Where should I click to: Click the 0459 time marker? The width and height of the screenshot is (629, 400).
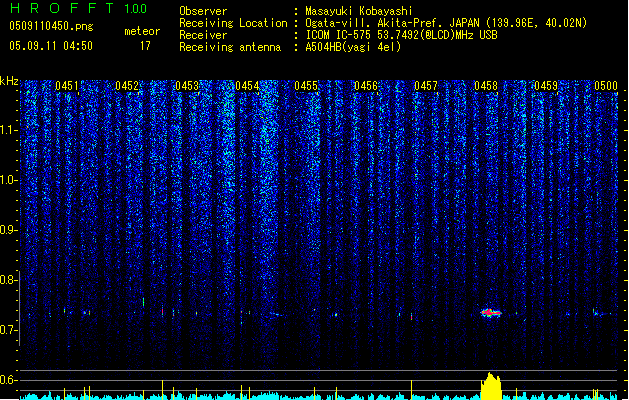pyautogui.click(x=546, y=86)
